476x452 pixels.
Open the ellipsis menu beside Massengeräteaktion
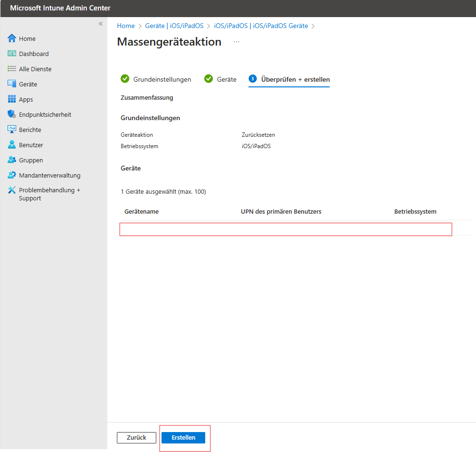click(x=237, y=42)
